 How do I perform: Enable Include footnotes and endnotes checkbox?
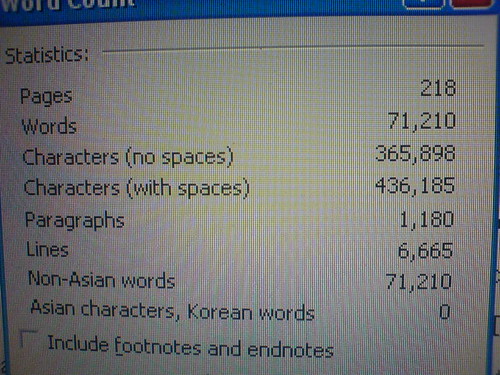tap(29, 339)
